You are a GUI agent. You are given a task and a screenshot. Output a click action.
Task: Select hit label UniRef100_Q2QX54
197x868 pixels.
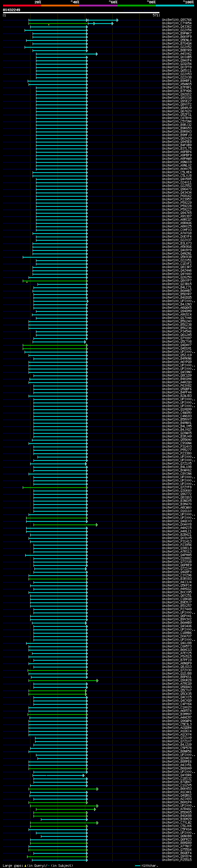[x=177, y=64]
